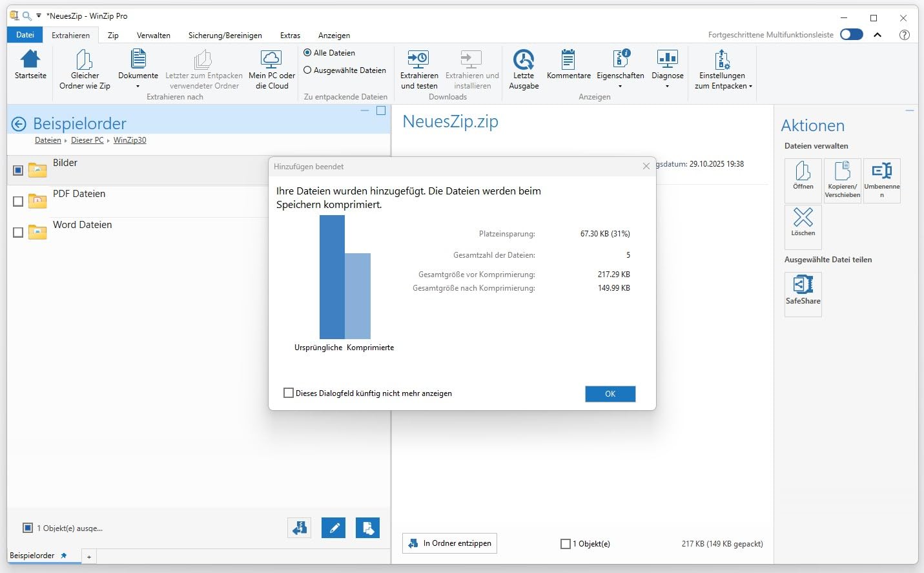This screenshot has width=924, height=573.
Task: Navigate to Dieser PC breadcrumb
Action: pos(87,140)
